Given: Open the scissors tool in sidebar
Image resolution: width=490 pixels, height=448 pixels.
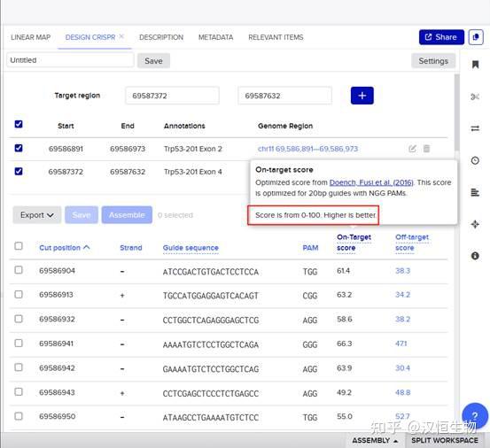Looking at the screenshot, I should 475,97.
